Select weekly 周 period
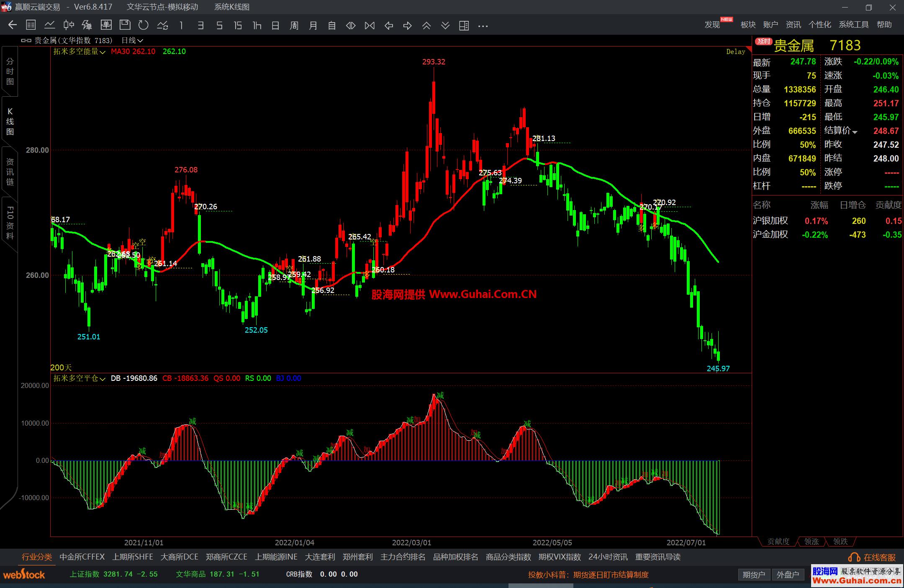Screen dimensions: 904x588 point(294,26)
